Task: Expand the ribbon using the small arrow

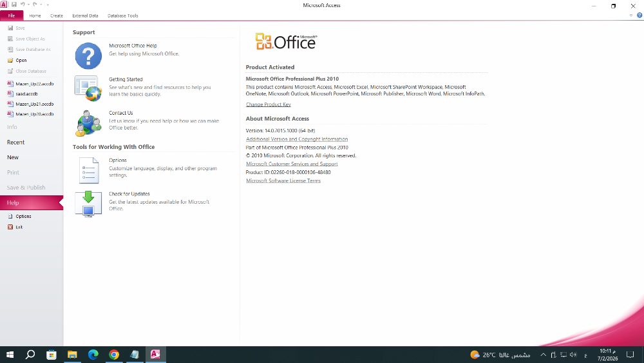Action: 630,15
